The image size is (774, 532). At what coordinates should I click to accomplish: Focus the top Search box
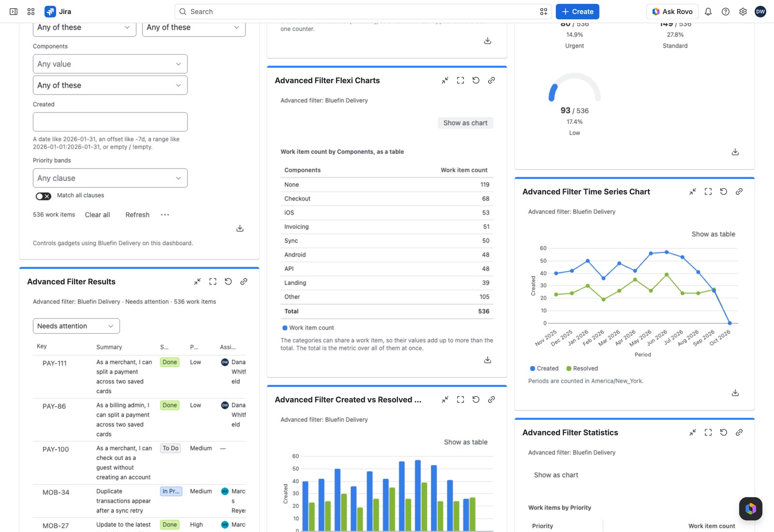363,12
